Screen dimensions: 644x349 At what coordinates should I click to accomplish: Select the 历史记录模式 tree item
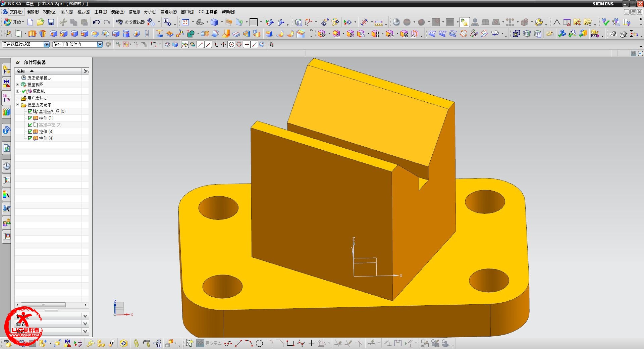[x=39, y=78]
